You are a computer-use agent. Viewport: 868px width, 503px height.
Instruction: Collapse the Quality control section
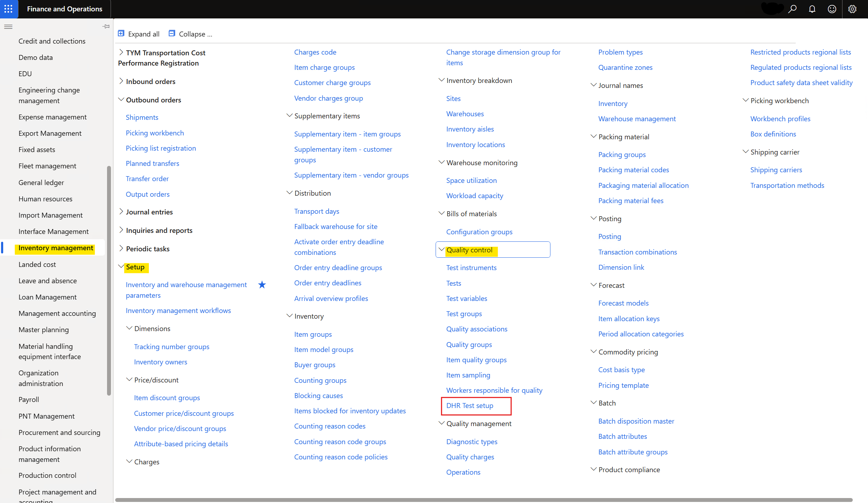(441, 250)
